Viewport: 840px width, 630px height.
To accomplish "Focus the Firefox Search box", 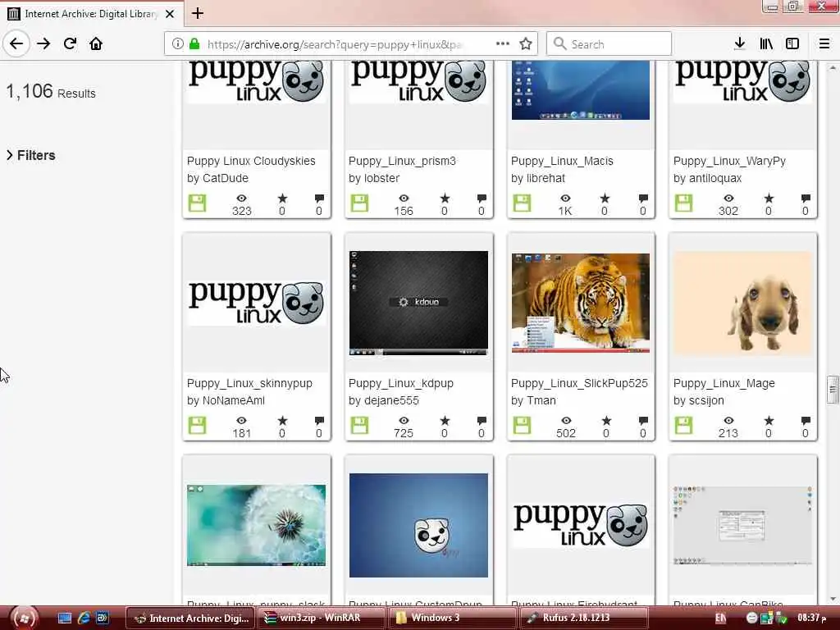I will (609, 44).
